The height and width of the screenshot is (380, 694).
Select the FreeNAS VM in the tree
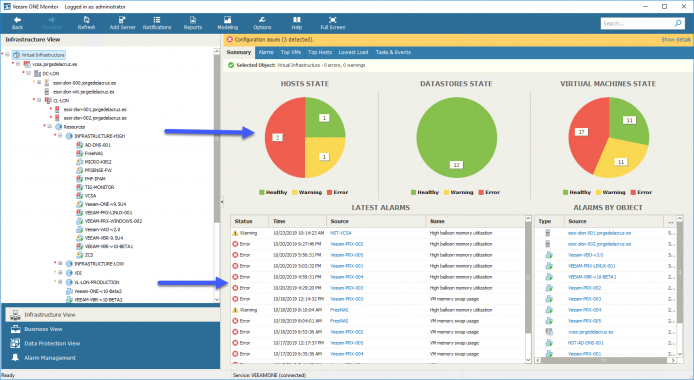pyautogui.click(x=94, y=153)
